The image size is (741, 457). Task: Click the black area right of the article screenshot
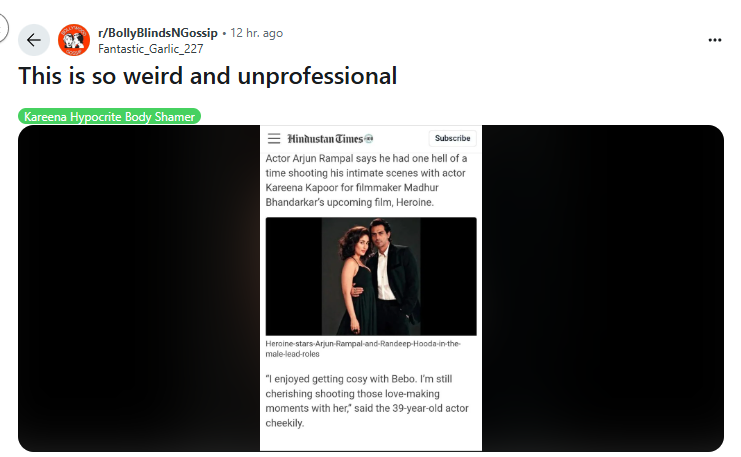603,288
